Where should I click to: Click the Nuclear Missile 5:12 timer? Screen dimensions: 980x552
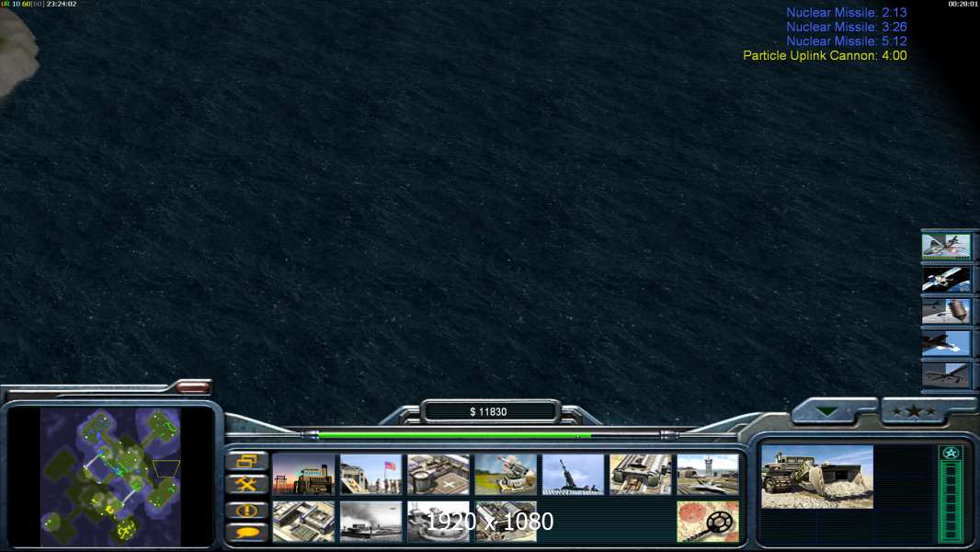point(847,41)
